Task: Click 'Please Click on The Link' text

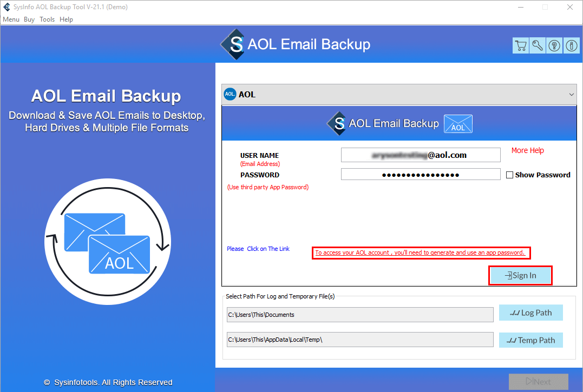Action: tap(258, 249)
